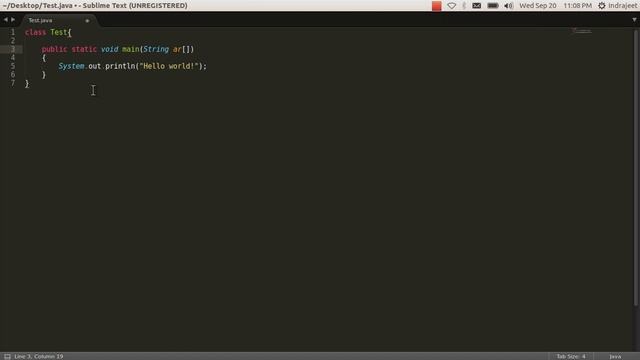Image resolution: width=640 pixels, height=360 pixels.
Task: Open the Bluetooth indicator
Action: point(464,6)
